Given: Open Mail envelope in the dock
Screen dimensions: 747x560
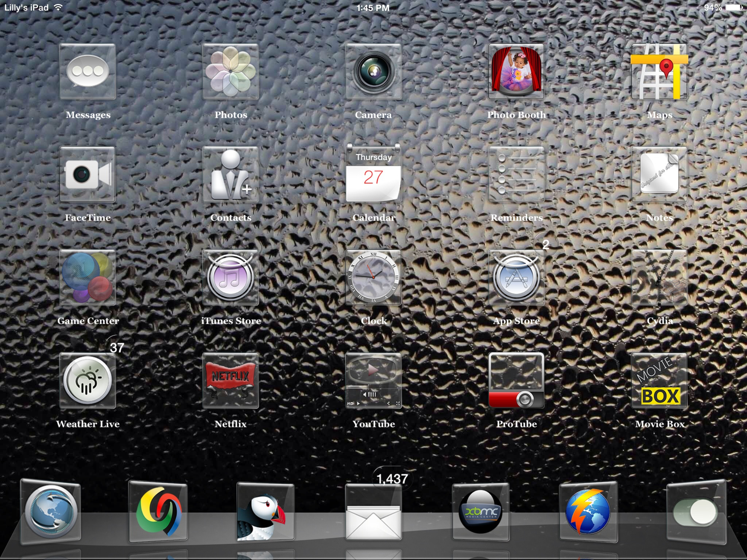Looking at the screenshot, I should (373, 512).
